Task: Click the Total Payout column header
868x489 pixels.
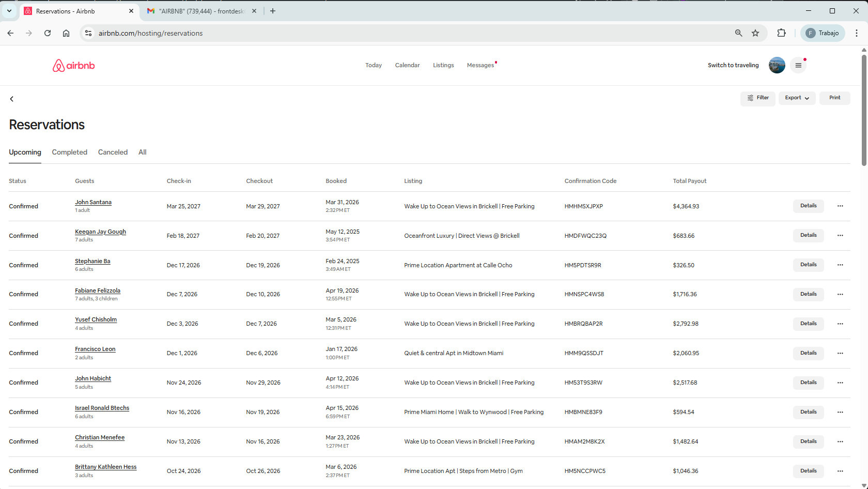Action: click(689, 181)
